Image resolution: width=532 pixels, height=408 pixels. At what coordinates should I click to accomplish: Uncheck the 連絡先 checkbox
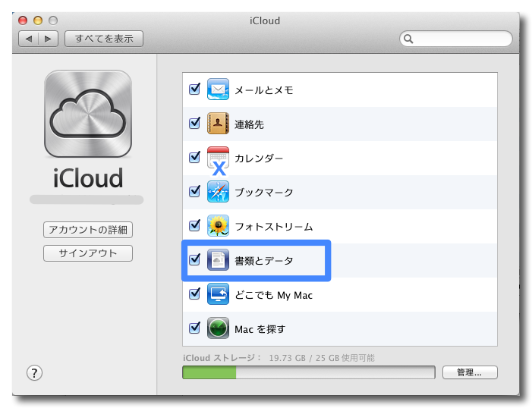click(x=194, y=123)
